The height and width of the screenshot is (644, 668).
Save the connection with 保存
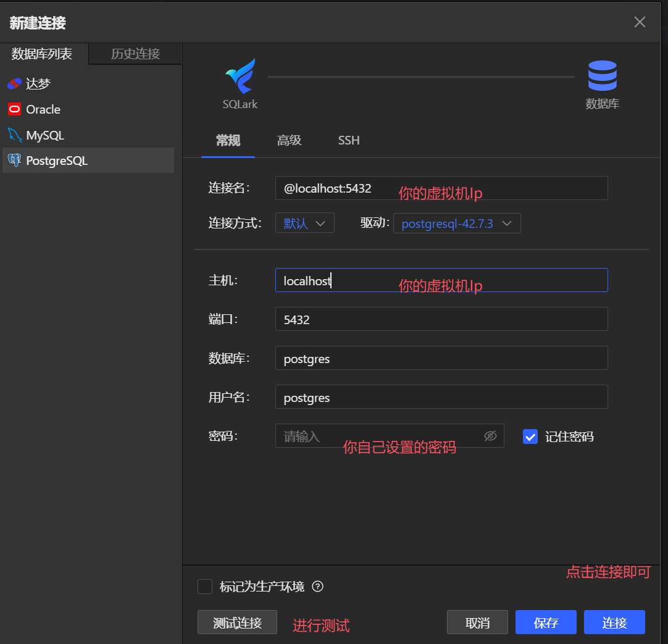pos(545,622)
